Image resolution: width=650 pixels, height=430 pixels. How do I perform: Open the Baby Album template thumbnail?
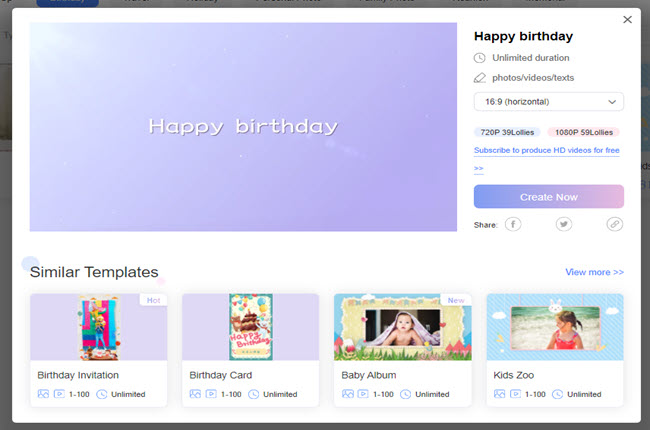(403, 327)
